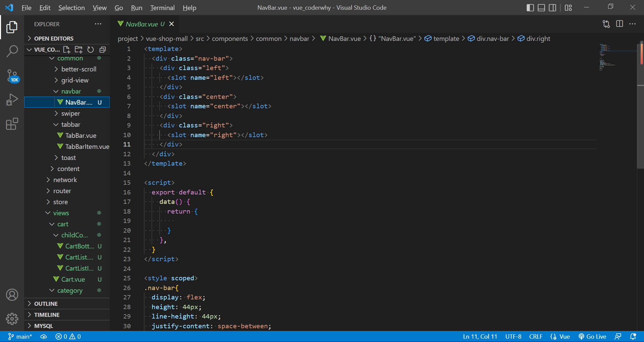Click the cloud publish sync icon
This screenshot has height=342, width=644.
click(x=44, y=336)
